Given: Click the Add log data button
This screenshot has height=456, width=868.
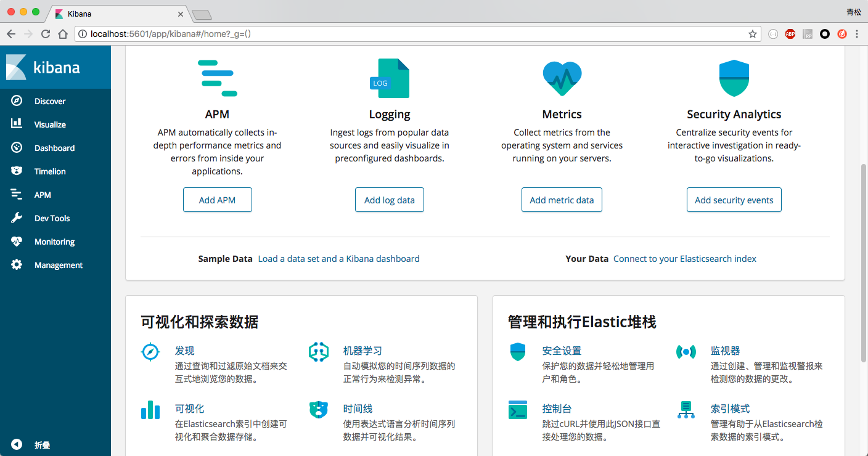Looking at the screenshot, I should [x=390, y=200].
